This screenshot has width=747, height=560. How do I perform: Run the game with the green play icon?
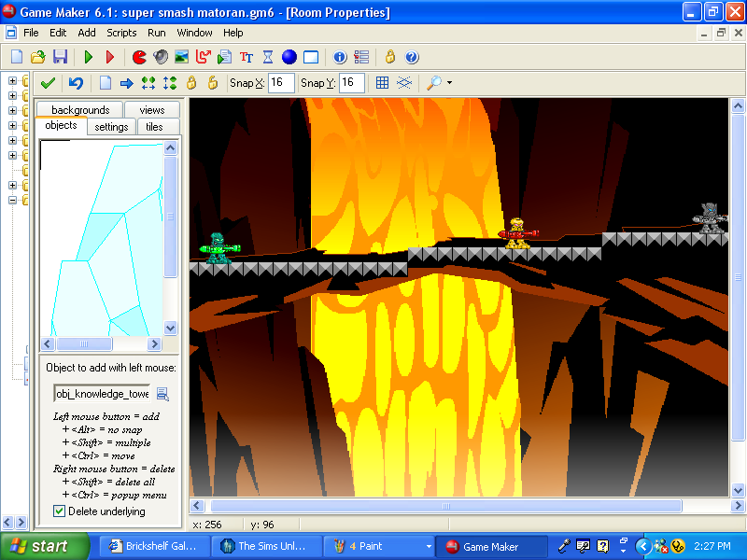click(88, 57)
